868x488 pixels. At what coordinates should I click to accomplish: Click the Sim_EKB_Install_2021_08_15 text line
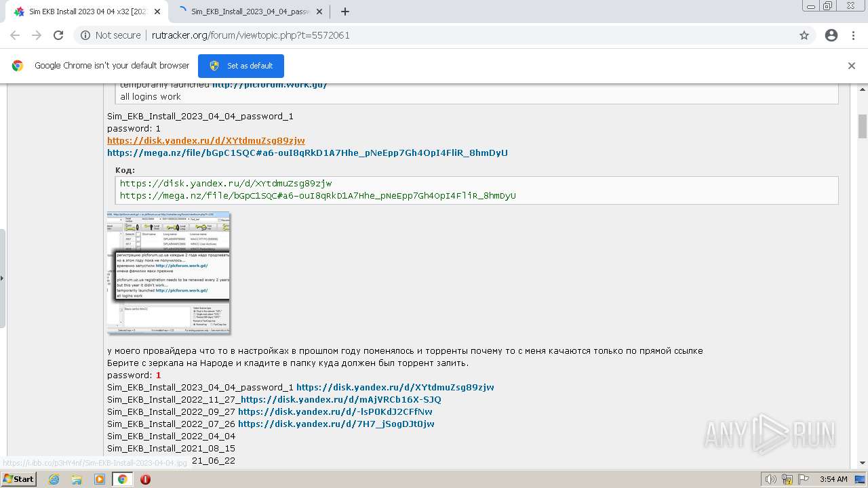(x=172, y=448)
